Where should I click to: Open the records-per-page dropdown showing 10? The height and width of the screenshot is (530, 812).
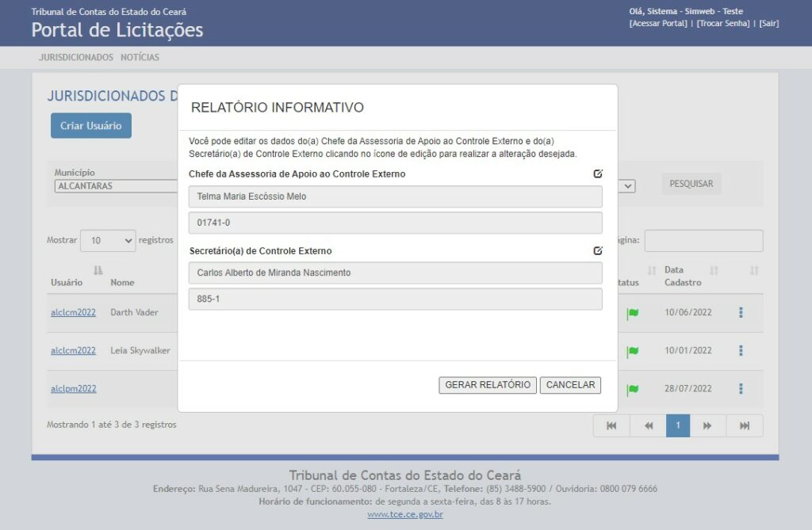(108, 240)
